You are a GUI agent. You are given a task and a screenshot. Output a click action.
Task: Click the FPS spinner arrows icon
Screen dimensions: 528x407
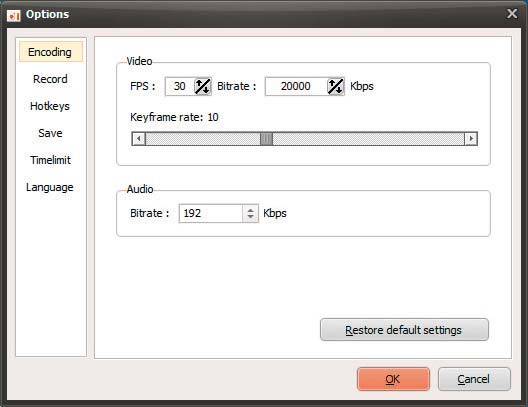pos(203,87)
